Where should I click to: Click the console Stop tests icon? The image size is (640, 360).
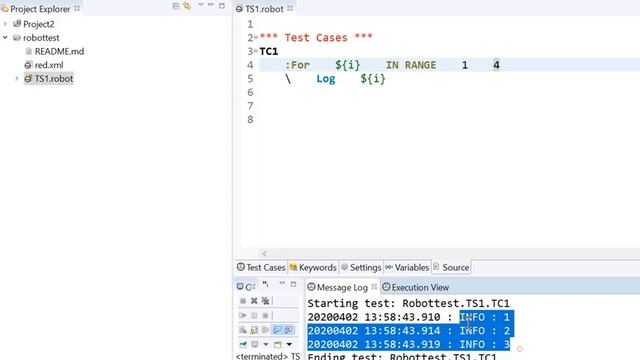[x=265, y=316]
